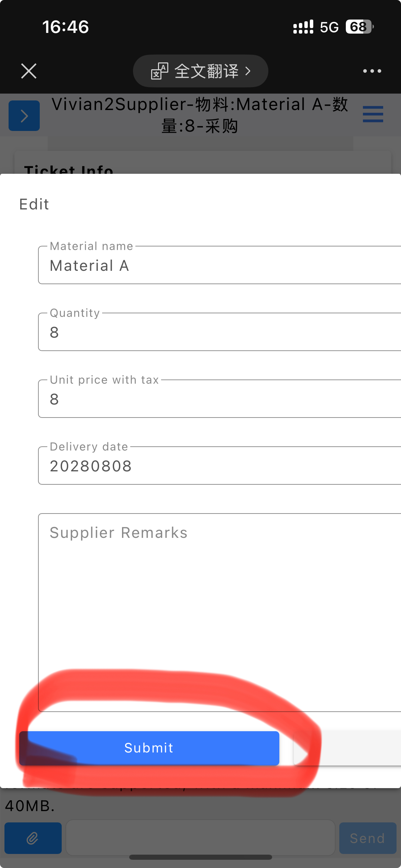This screenshot has width=401, height=868.
Task: Focus the Material name field
Action: point(219,266)
